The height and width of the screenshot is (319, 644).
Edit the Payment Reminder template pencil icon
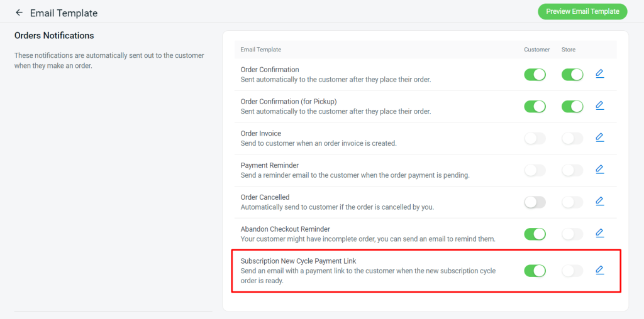click(x=599, y=170)
